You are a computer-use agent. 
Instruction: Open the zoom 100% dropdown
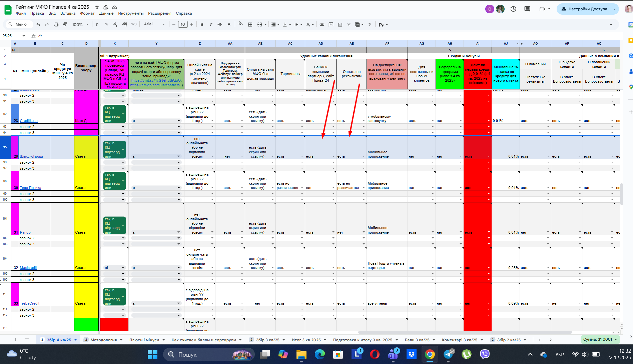[80, 25]
